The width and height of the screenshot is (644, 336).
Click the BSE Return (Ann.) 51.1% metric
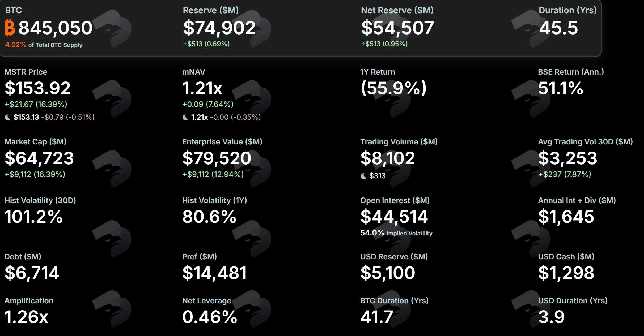[561, 88]
